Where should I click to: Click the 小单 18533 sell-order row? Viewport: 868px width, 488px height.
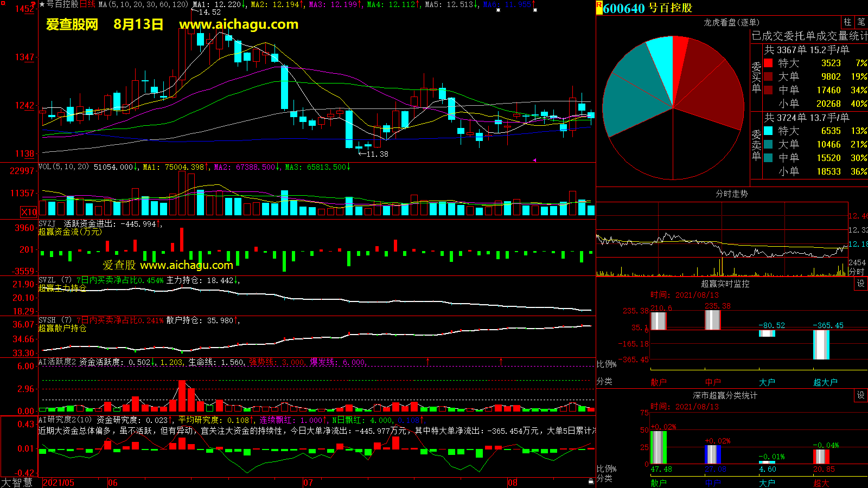click(816, 171)
